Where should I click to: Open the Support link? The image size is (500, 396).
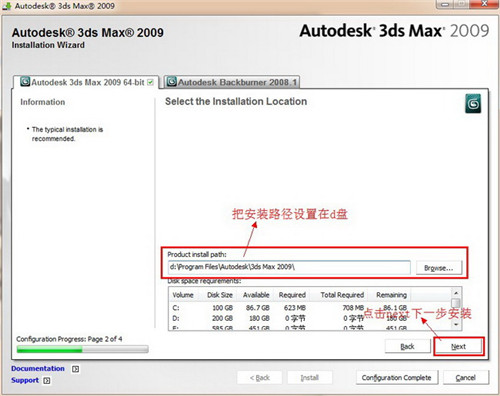point(25,380)
